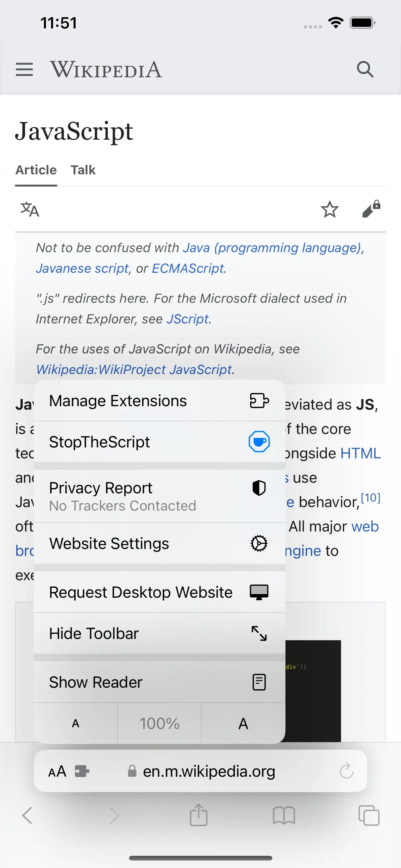This screenshot has height=868, width=401.
Task: Select the StopTheScript extension entry
Action: [160, 442]
